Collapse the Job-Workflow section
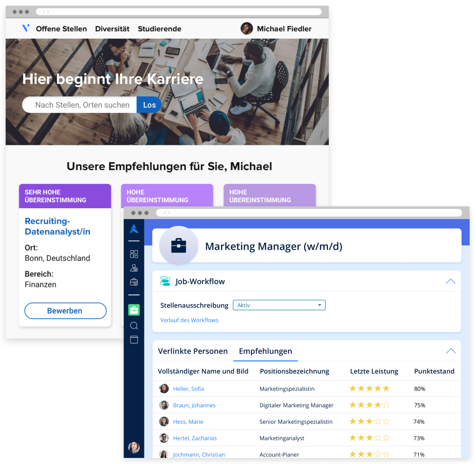This screenshot has width=476, height=464. (450, 281)
